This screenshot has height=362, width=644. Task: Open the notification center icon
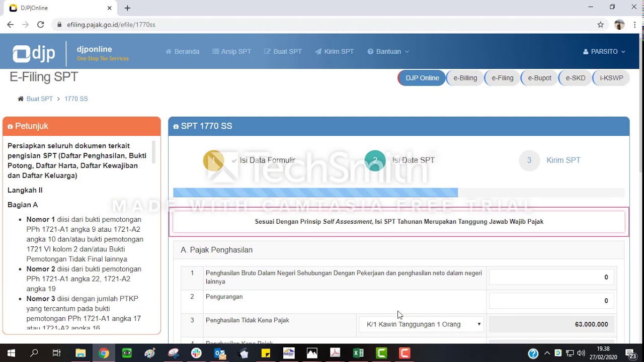tap(631, 353)
